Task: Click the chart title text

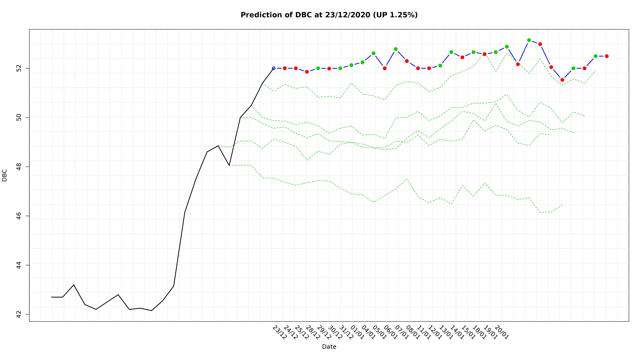Action: pos(329,15)
